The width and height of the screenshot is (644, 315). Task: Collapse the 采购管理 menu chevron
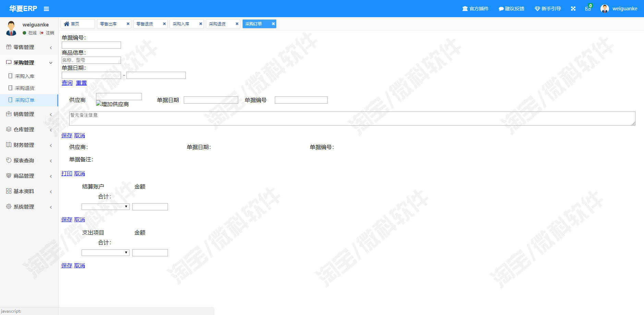tap(51, 63)
